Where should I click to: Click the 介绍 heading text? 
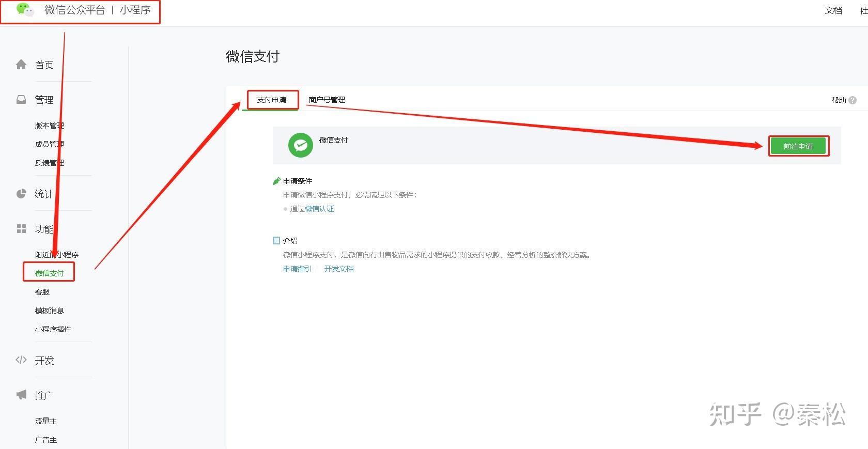point(290,241)
